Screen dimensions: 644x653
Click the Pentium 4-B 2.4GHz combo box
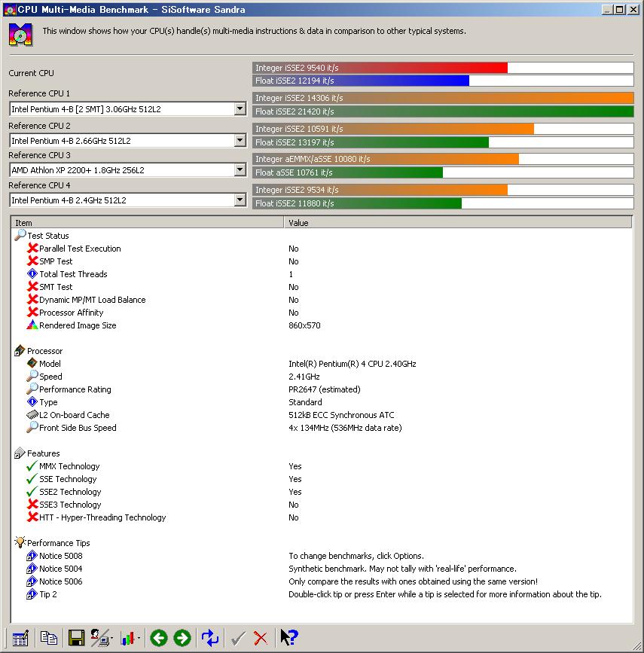127,200
